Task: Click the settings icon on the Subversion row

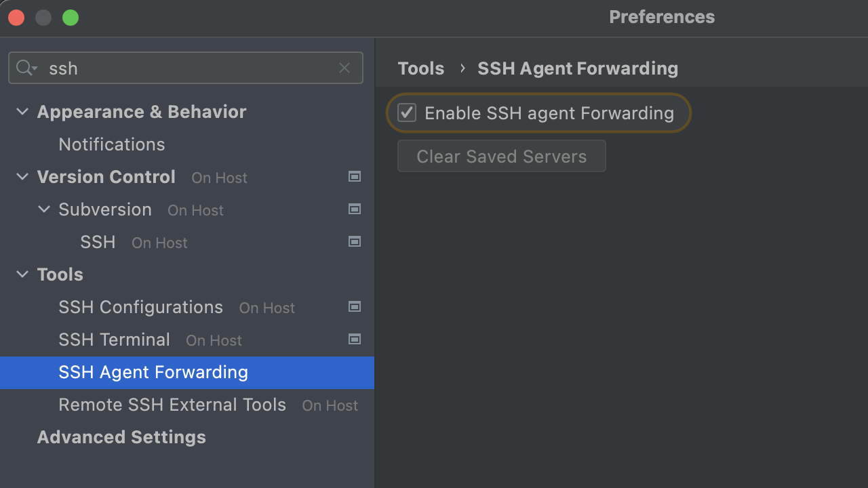Action: pos(354,209)
